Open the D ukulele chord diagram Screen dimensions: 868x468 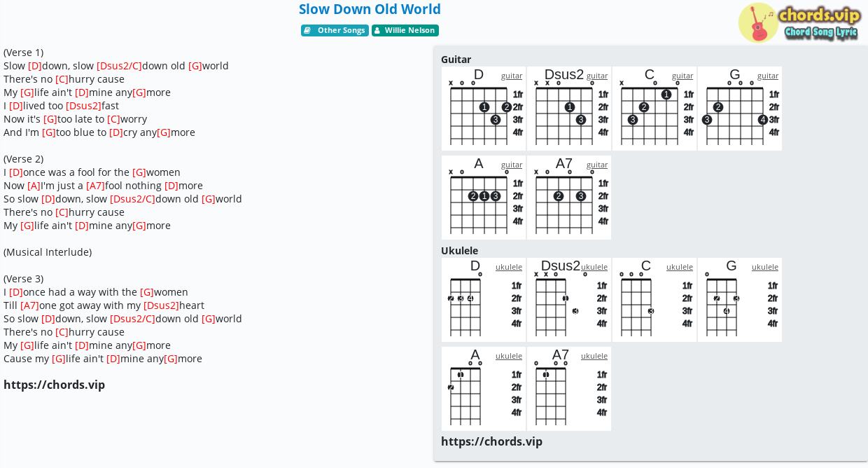[484, 300]
